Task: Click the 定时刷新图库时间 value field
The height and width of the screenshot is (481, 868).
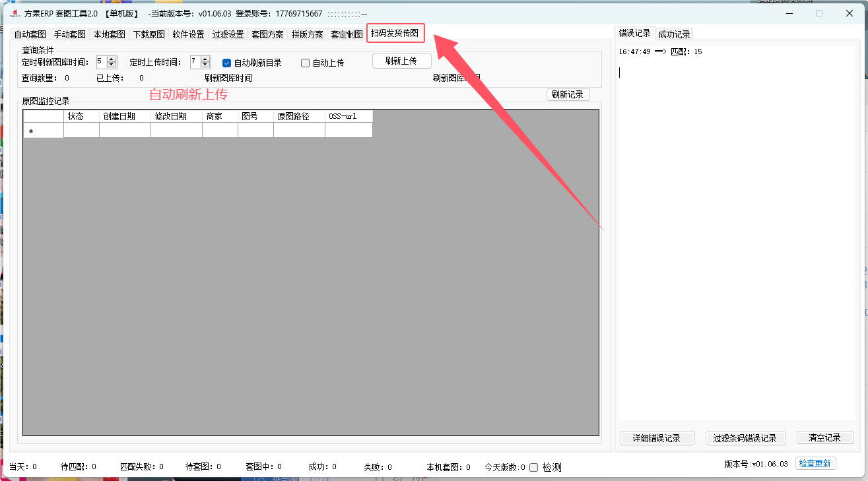Action: tap(101, 62)
